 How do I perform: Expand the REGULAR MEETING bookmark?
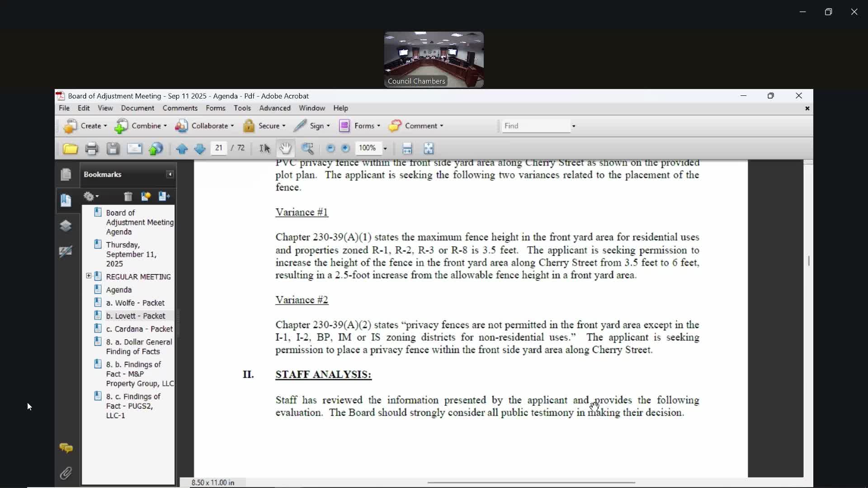coord(89,276)
